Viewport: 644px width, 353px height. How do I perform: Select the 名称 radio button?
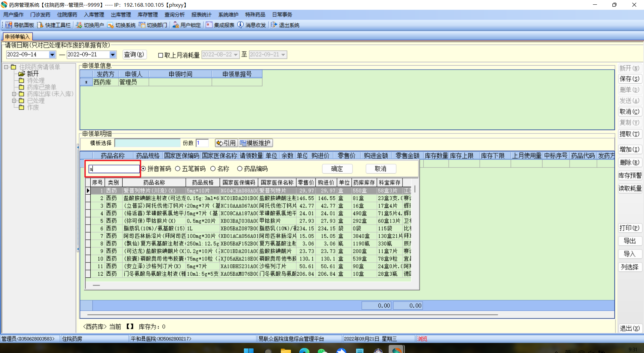coord(213,169)
